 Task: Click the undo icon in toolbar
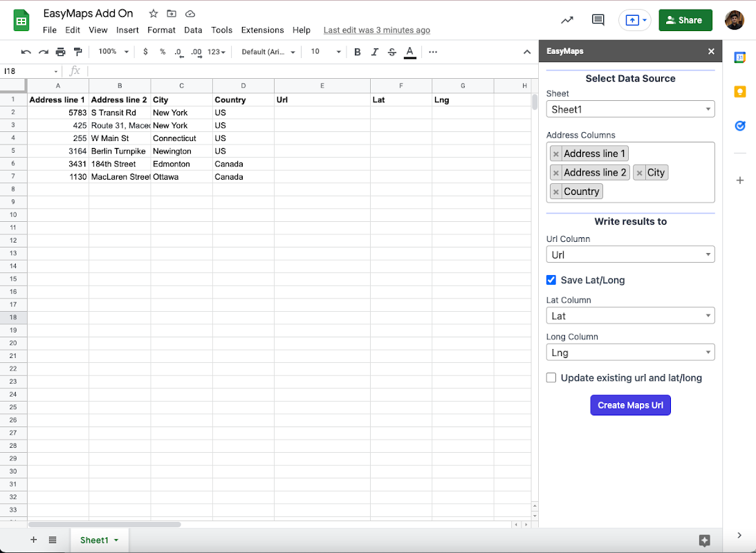click(26, 52)
